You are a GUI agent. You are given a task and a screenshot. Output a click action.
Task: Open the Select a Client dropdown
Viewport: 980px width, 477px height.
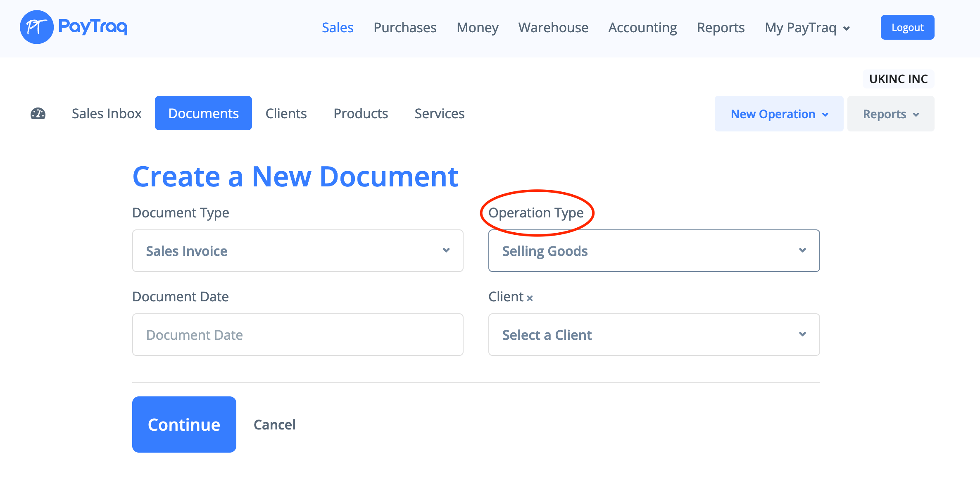654,335
